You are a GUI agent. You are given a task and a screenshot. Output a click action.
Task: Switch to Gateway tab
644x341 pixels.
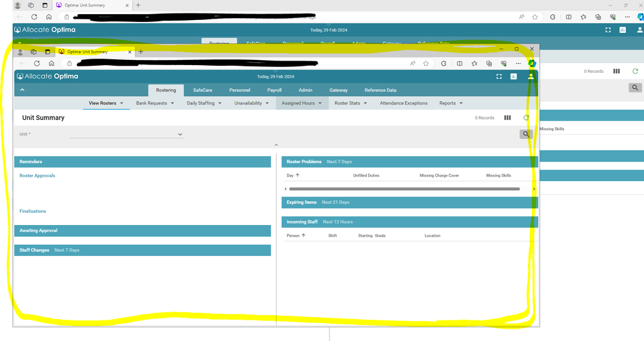(338, 90)
